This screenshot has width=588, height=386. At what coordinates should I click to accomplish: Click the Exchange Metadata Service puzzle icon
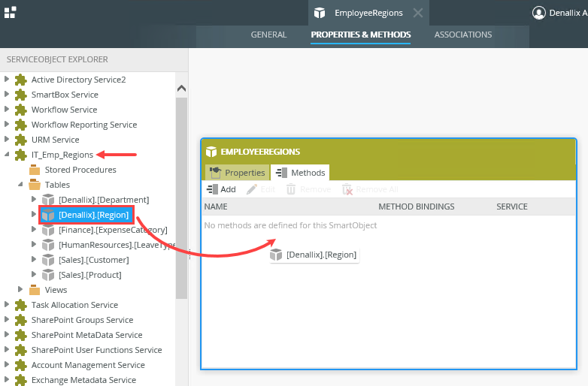(20, 380)
